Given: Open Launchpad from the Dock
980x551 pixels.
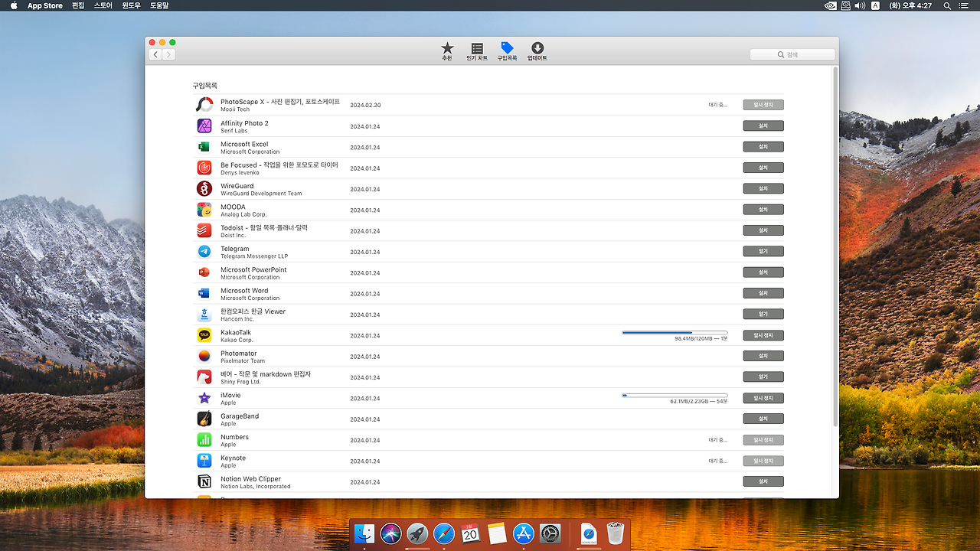Looking at the screenshot, I should 417,534.
